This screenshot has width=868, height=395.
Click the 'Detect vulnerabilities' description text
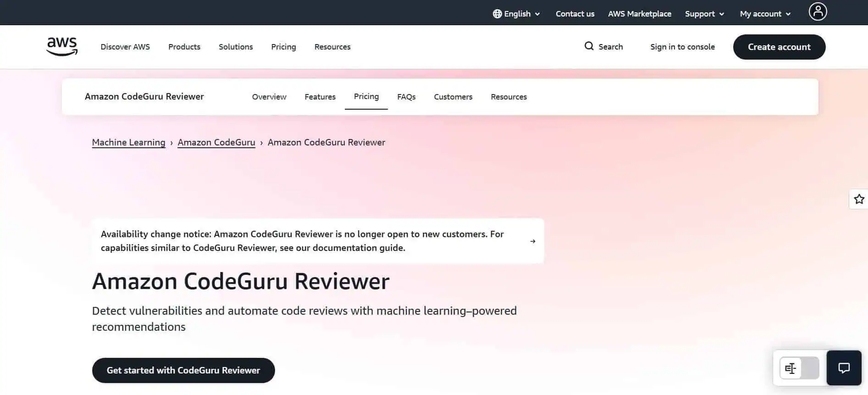click(304, 318)
